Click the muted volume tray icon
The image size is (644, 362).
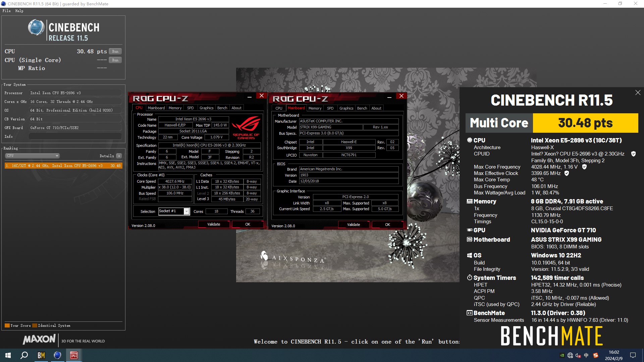click(578, 355)
